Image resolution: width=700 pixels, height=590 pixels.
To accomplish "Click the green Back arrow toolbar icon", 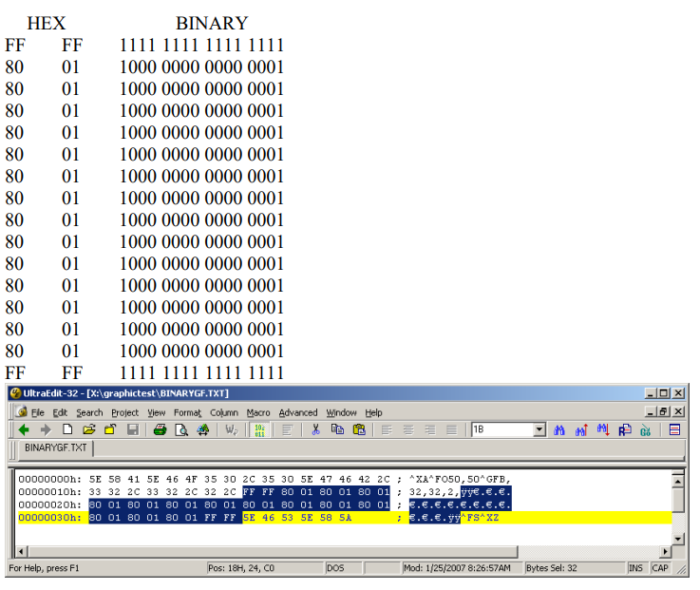I will [24, 430].
